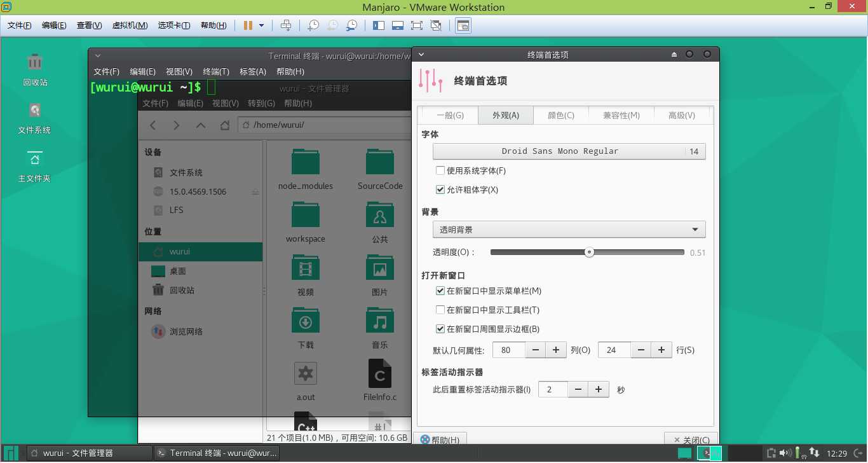Click the 关闭(C) button in preferences
The width and height of the screenshot is (868, 463).
(691, 439)
